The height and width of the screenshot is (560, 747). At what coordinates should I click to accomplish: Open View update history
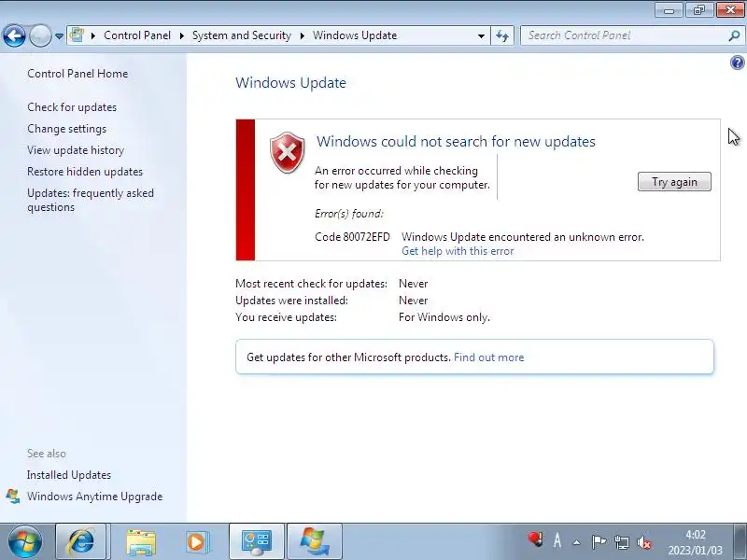(x=76, y=150)
